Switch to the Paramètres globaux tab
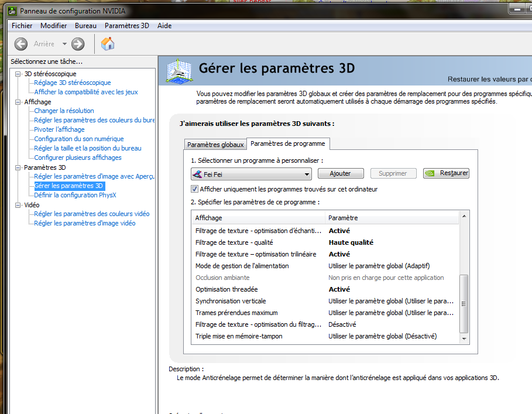 [215, 145]
